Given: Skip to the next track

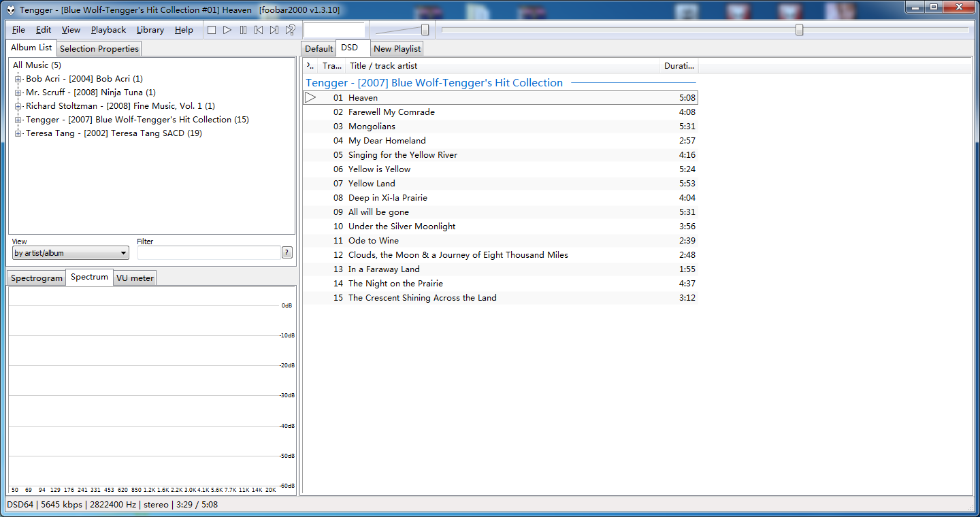Looking at the screenshot, I should 274,30.
